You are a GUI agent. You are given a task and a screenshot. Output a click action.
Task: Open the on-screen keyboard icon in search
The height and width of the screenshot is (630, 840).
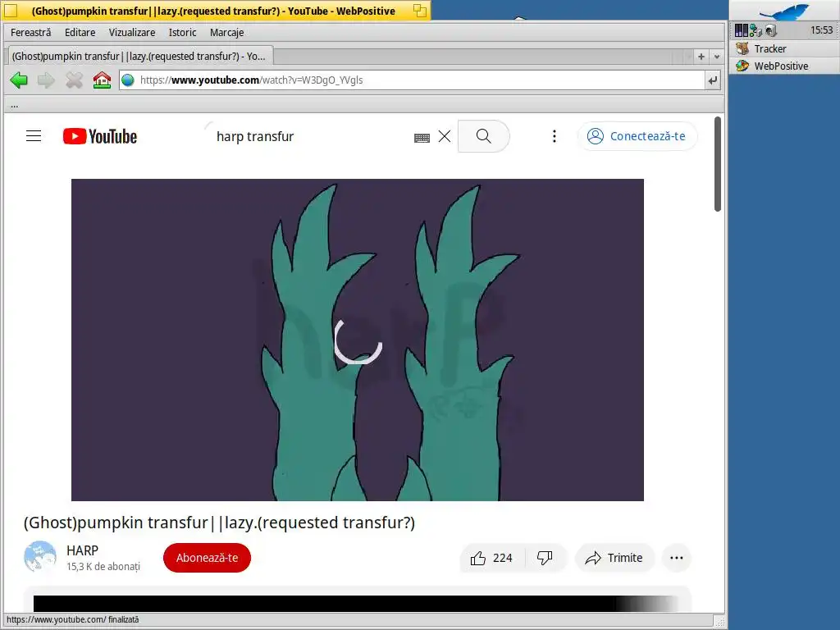[x=422, y=138]
